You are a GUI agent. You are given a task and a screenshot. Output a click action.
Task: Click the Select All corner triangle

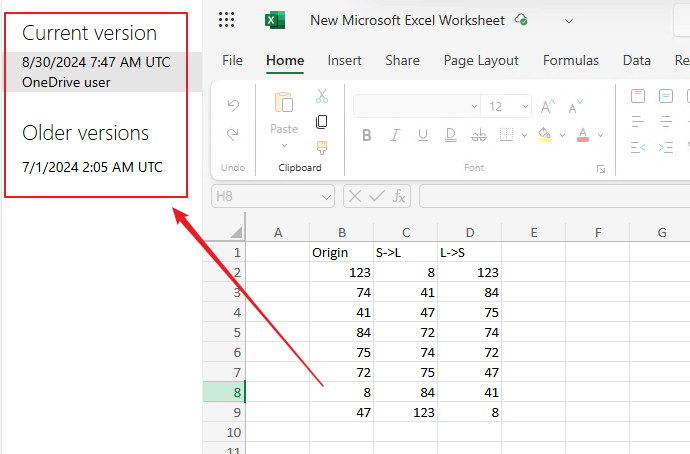(x=236, y=232)
